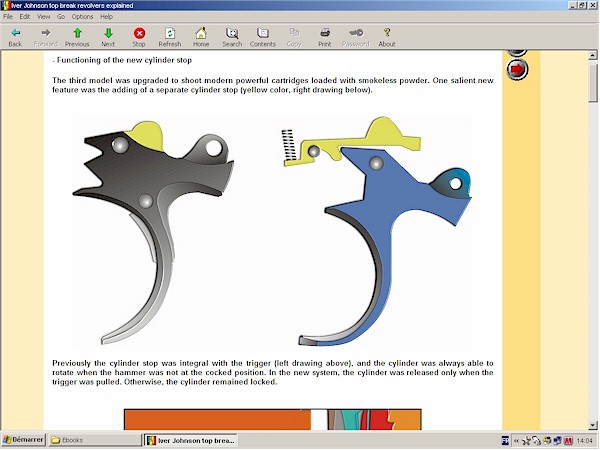The width and height of the screenshot is (600, 450).
Task: Click the taskbar clock showing 14:04
Action: coord(584,441)
